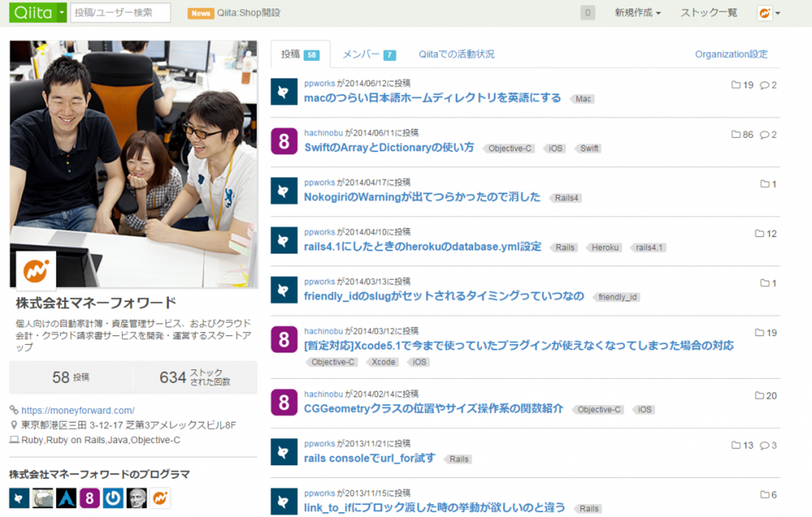Select the Xcode tag
Viewport: 812px width, 517px height.
[x=382, y=362]
